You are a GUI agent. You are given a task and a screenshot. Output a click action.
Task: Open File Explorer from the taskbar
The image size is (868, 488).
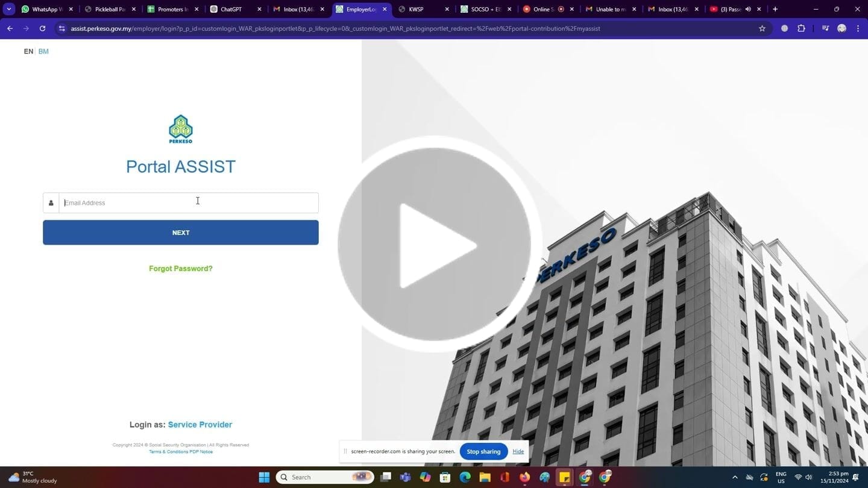pos(485,477)
